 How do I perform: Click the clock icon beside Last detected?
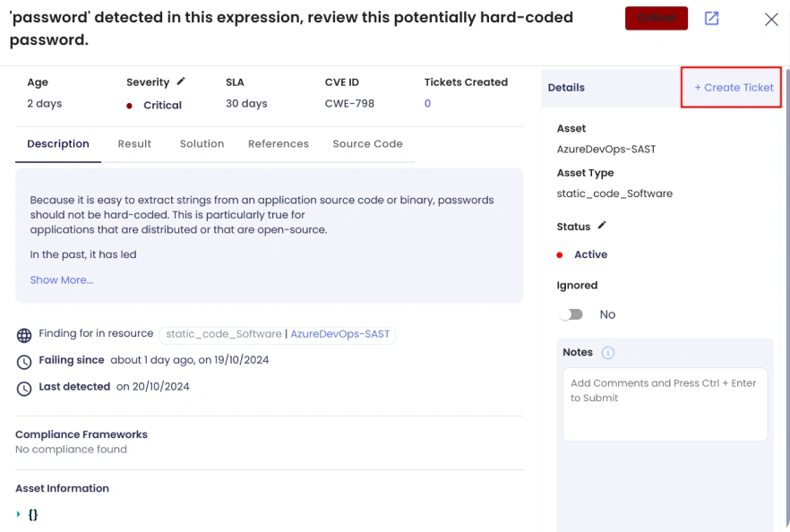24,389
